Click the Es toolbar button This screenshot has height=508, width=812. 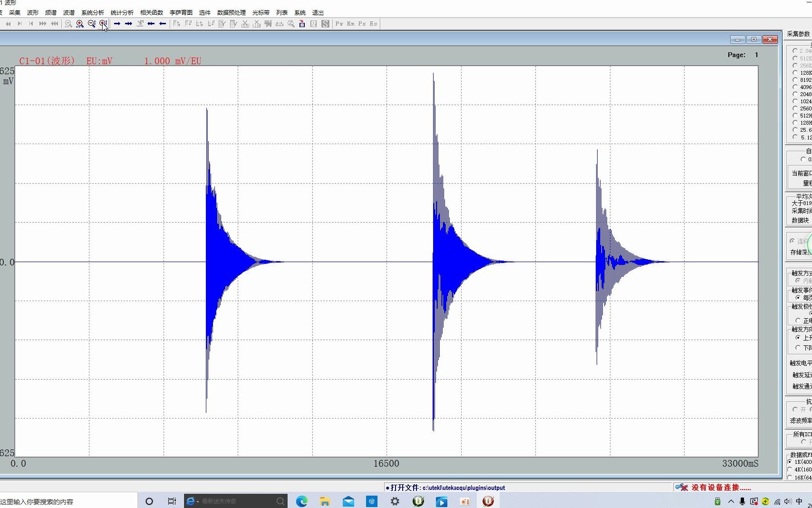374,23
